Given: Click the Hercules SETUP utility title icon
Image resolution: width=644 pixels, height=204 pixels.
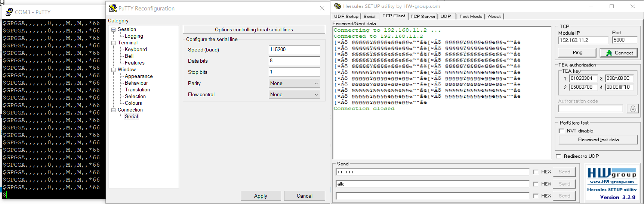Looking at the screenshot, I should 338,6.
